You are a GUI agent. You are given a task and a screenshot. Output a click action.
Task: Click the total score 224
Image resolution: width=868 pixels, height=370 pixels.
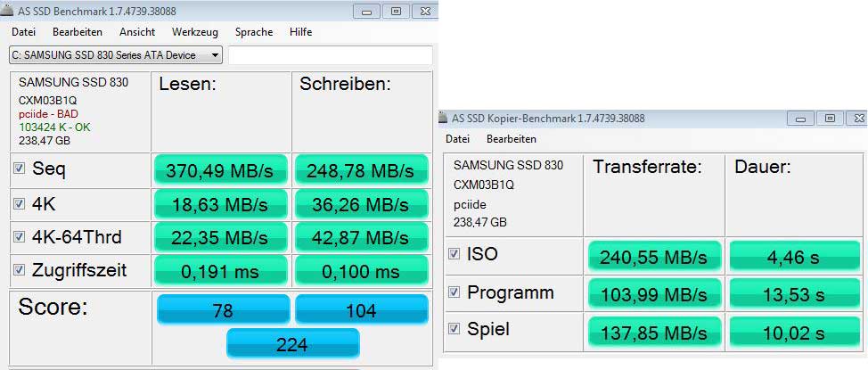point(293,343)
